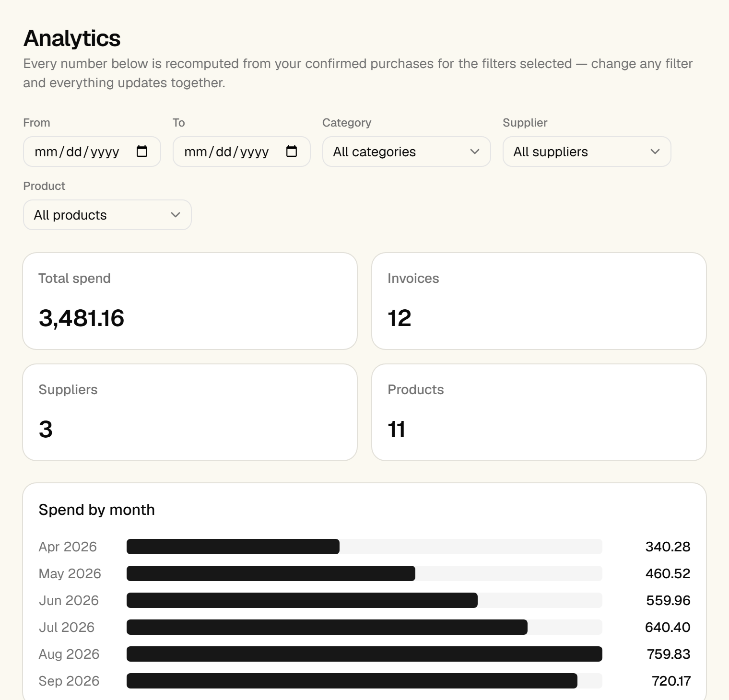The image size is (729, 700).
Task: Click the Total spend card
Action: point(190,301)
